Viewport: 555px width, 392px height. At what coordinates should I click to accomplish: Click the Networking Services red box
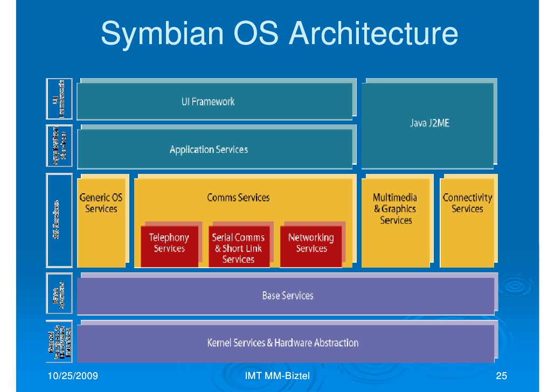tap(313, 243)
